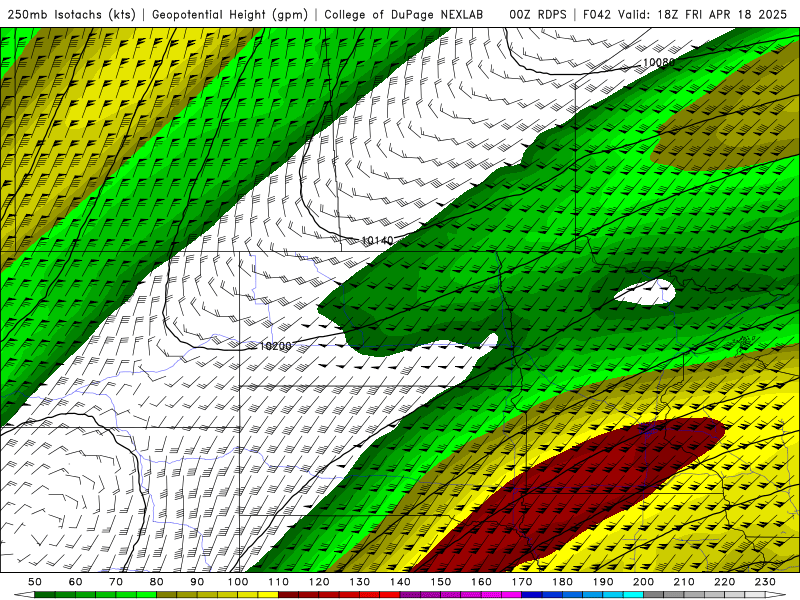Image resolution: width=800 pixels, height=600 pixels.
Task: Click the 90 knot legend value
Action: tap(197, 582)
